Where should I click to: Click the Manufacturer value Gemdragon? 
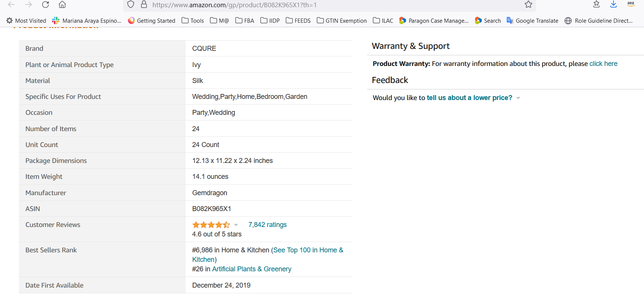pyautogui.click(x=209, y=193)
